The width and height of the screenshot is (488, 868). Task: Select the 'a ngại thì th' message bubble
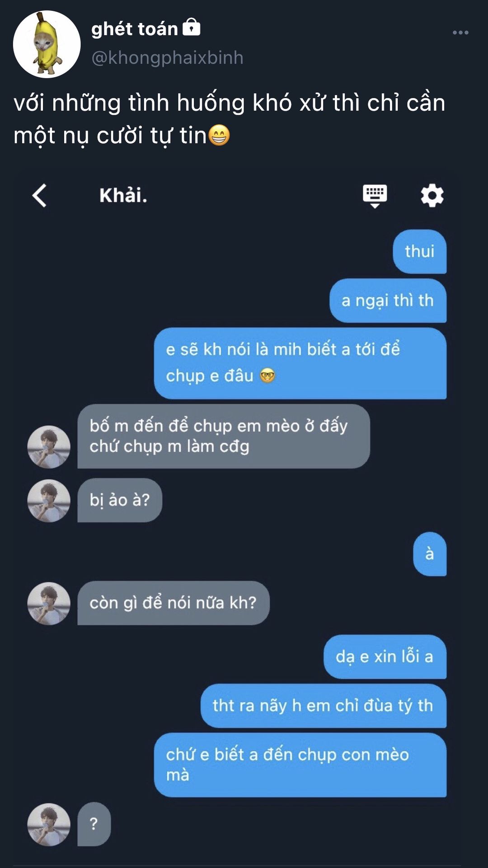(x=388, y=301)
